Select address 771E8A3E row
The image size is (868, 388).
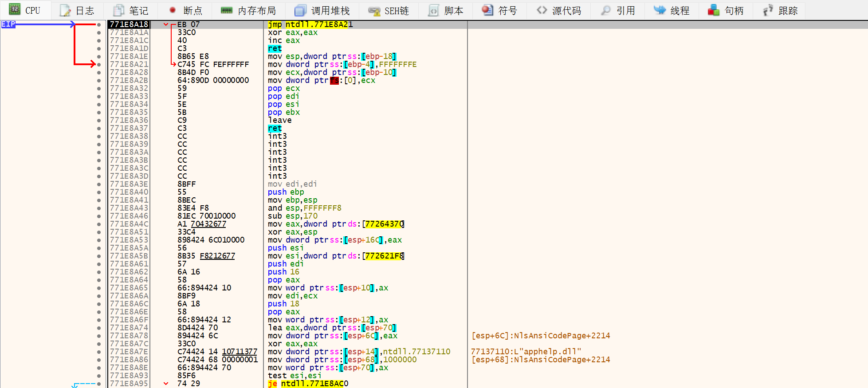[x=129, y=184]
